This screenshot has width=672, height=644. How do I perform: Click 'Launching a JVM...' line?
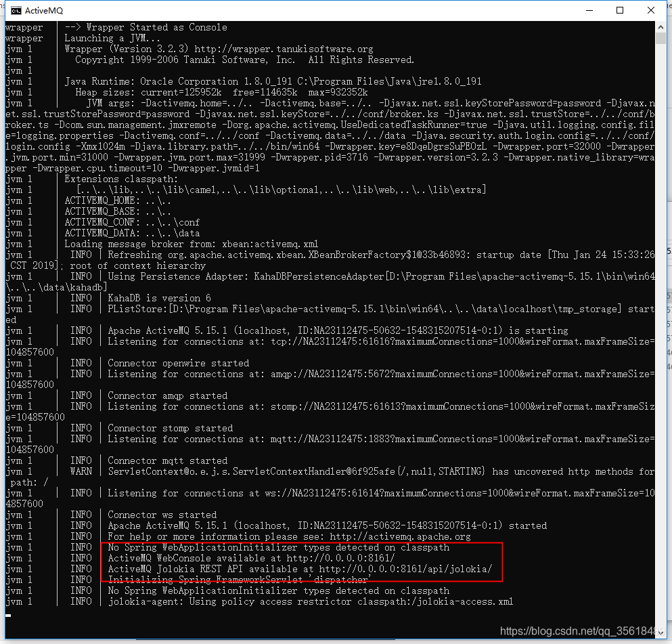[112, 38]
